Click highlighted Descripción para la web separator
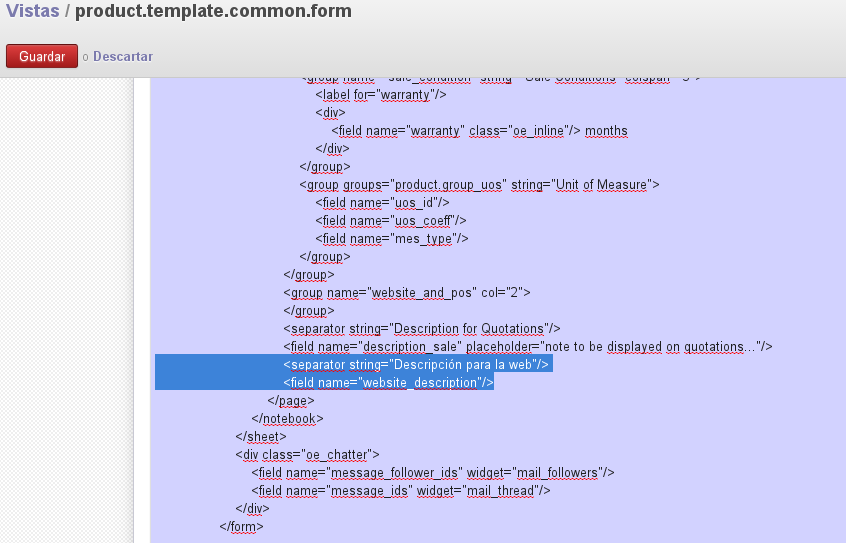This screenshot has width=846, height=543. pos(416,364)
